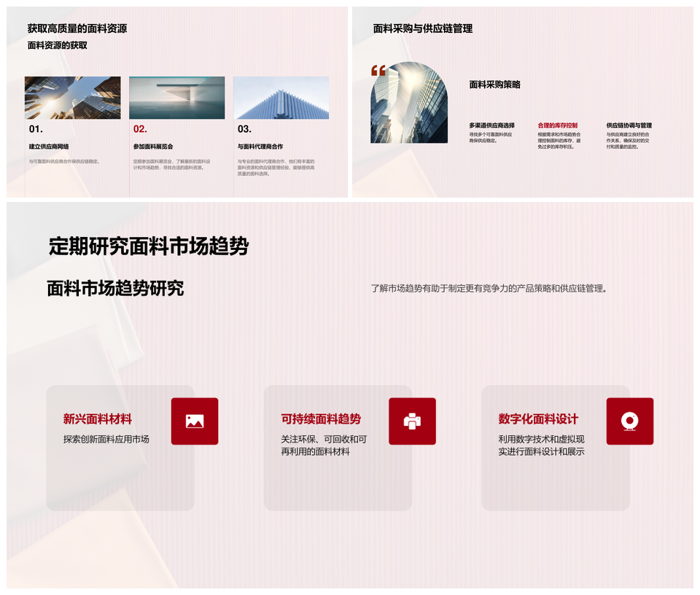Click the subtitle 面料市场趋势研究

115,288
